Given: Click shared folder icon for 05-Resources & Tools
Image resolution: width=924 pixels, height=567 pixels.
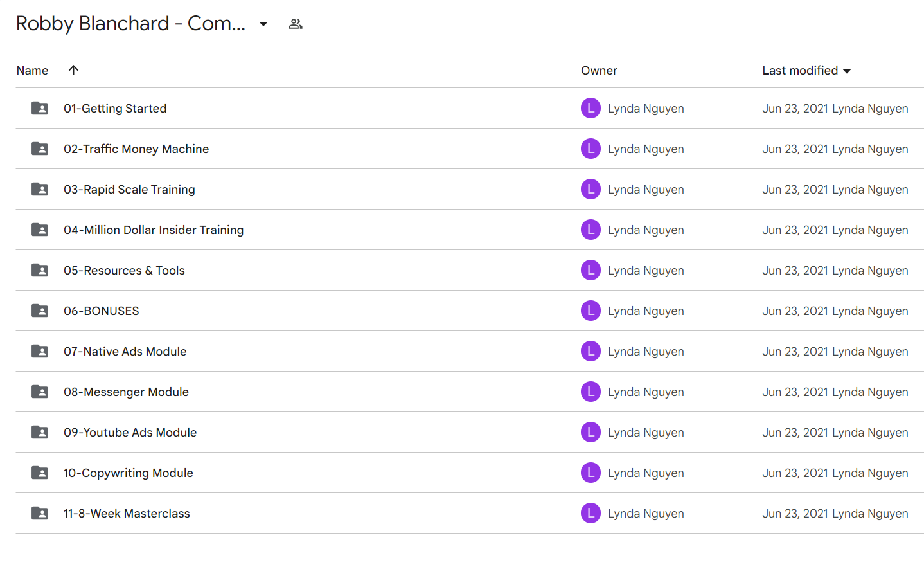Looking at the screenshot, I should 40,270.
